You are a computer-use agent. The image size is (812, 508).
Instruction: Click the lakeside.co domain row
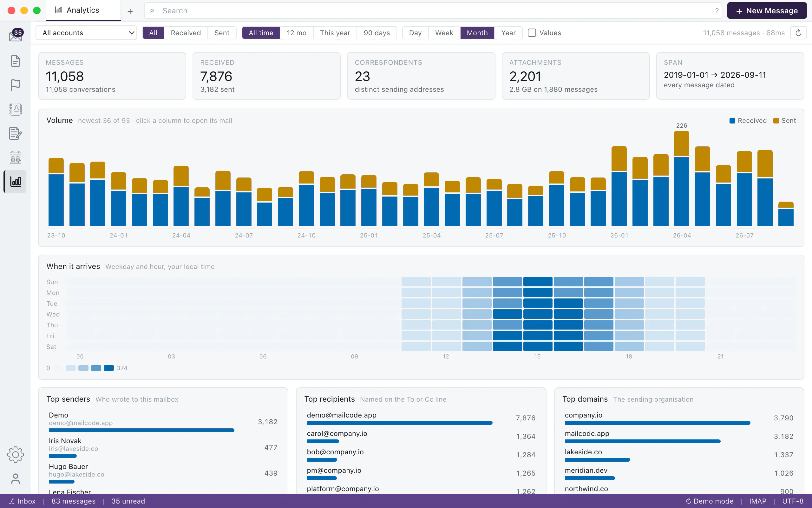pyautogui.click(x=679, y=455)
